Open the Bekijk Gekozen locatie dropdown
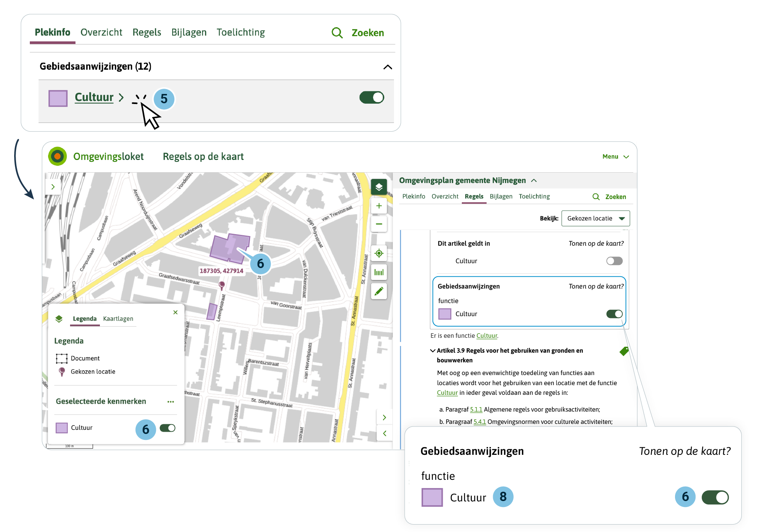Image resolution: width=760 pixels, height=532 pixels. [x=595, y=218]
